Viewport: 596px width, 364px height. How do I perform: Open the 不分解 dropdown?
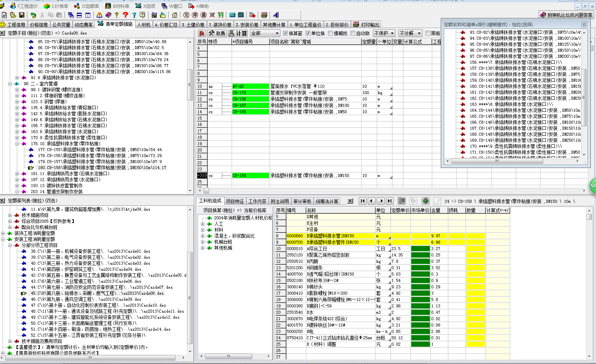tap(410, 33)
